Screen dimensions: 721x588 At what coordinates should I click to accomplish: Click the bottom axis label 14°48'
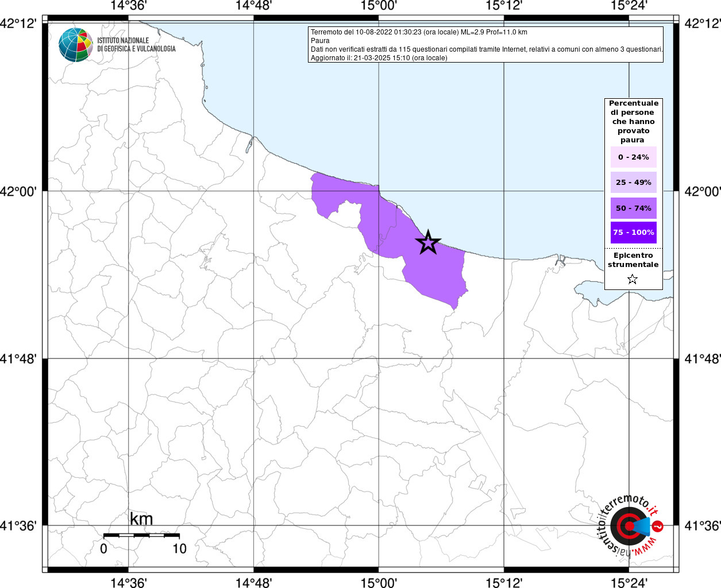point(254,582)
